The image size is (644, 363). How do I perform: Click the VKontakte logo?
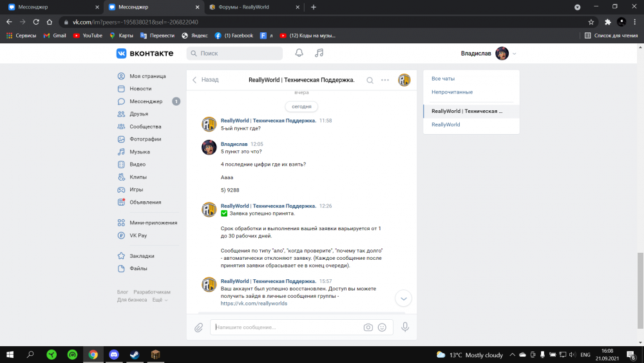coord(144,53)
